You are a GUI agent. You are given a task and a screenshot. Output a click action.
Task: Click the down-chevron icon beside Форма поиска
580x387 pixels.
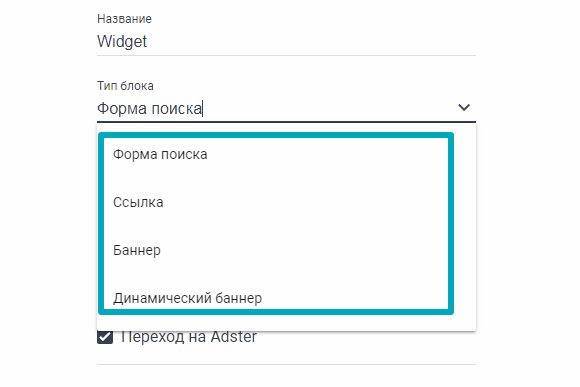click(x=464, y=108)
